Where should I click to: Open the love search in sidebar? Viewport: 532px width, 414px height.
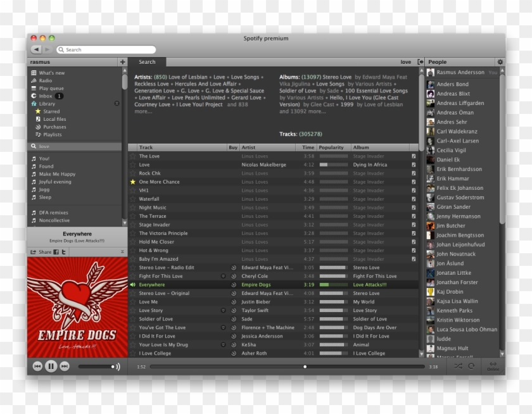coord(74,146)
